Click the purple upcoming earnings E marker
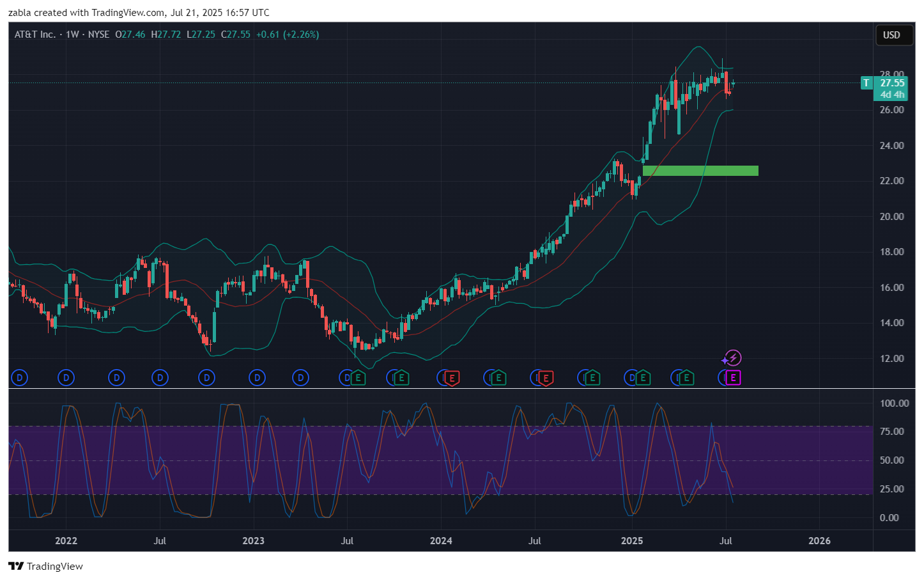Screen dimensions: 924x580 tap(733, 378)
